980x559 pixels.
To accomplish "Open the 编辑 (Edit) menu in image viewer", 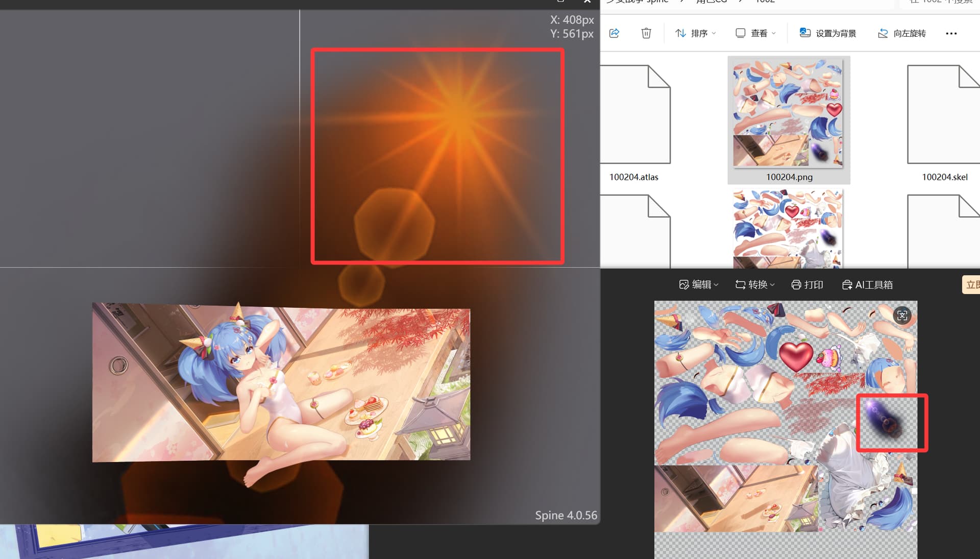I will tap(698, 284).
